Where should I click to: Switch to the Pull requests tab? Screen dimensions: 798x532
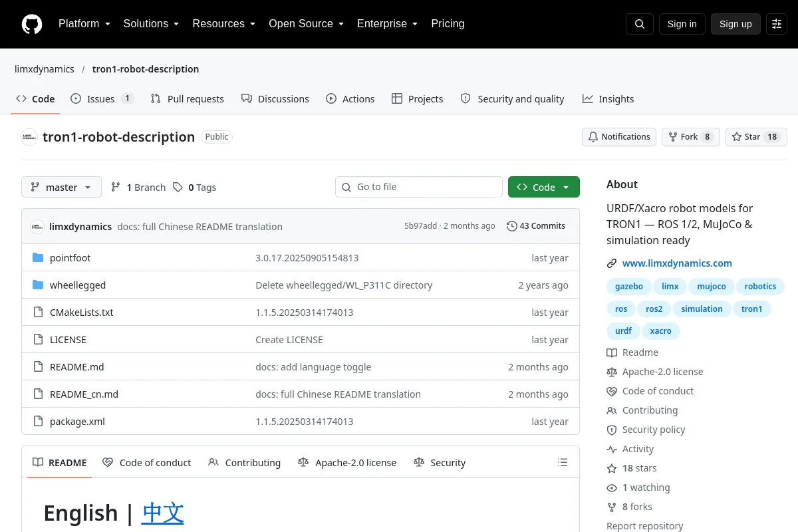pyautogui.click(x=188, y=99)
